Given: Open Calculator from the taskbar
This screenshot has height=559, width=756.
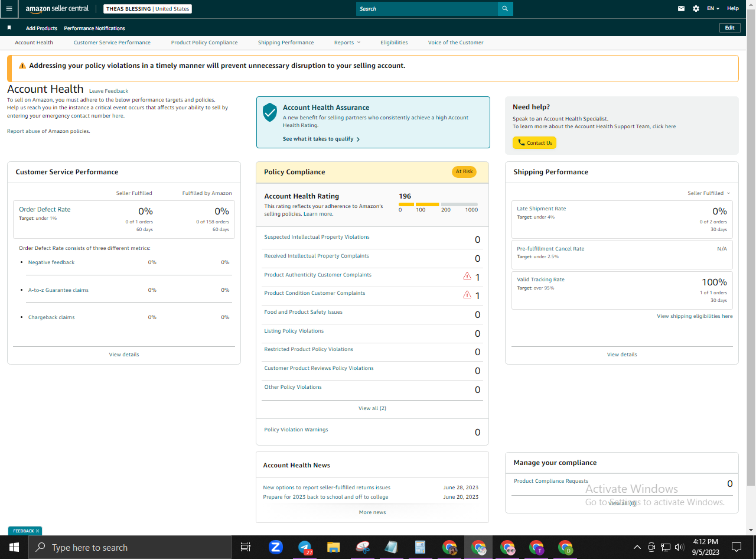Looking at the screenshot, I should click(421, 547).
